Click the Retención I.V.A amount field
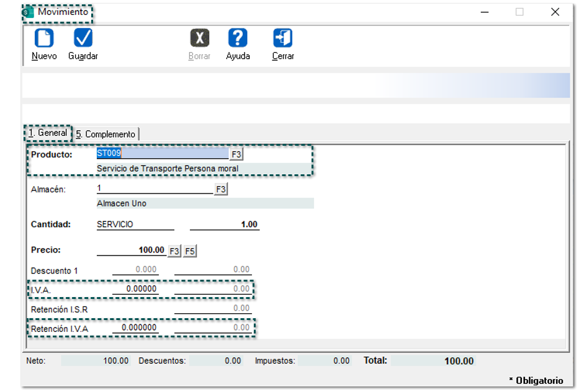 [x=213, y=327]
